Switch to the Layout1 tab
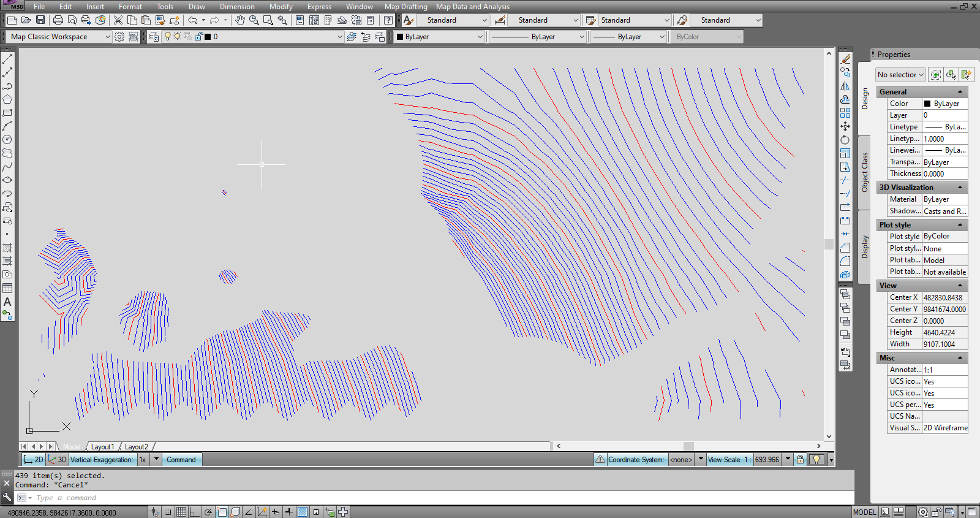980x518 pixels. coord(102,447)
